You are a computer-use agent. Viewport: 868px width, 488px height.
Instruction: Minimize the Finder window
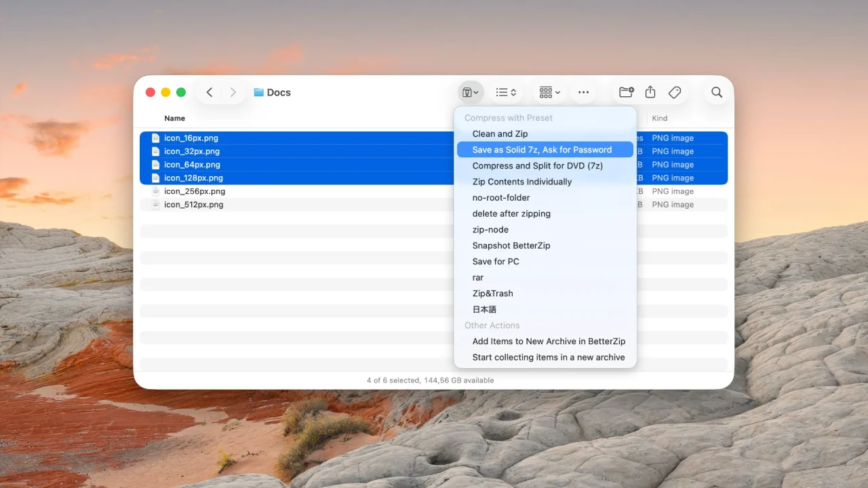(x=165, y=92)
